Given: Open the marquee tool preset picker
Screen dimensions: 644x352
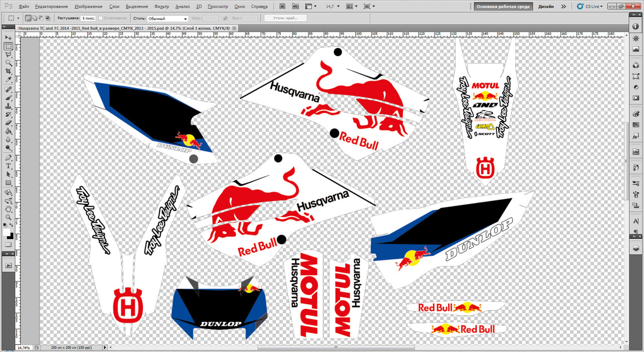Looking at the screenshot, I should point(14,18).
